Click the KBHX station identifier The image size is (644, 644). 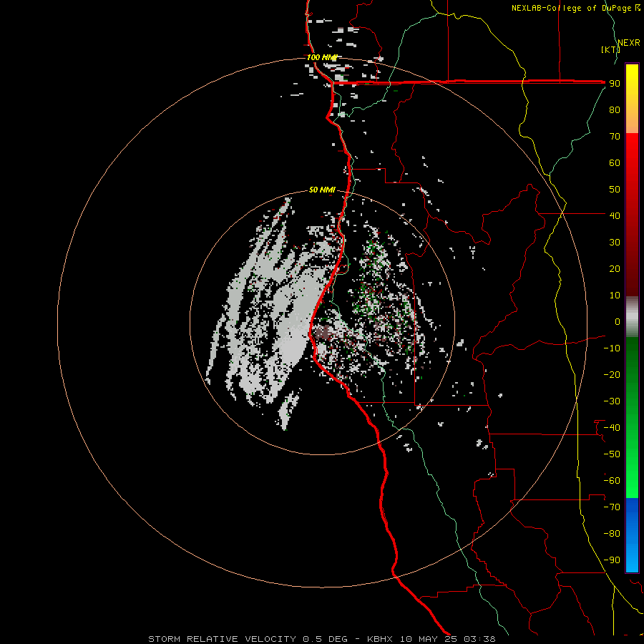[x=380, y=639]
